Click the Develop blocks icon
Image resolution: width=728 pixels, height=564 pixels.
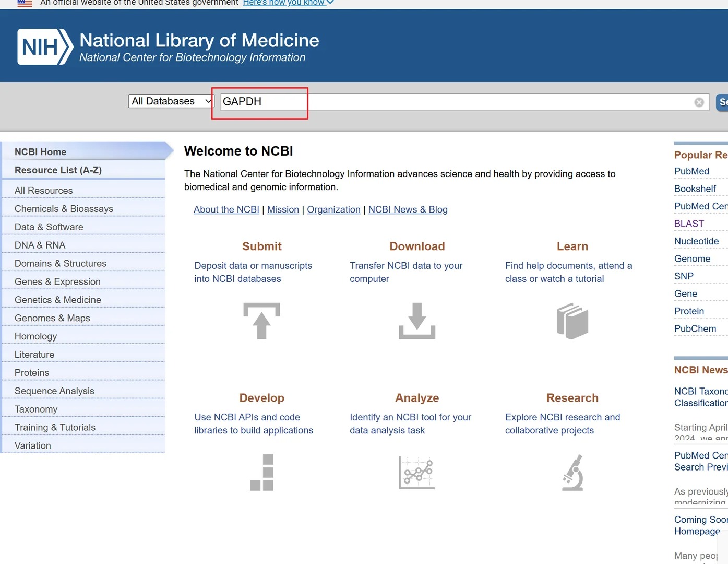point(261,473)
